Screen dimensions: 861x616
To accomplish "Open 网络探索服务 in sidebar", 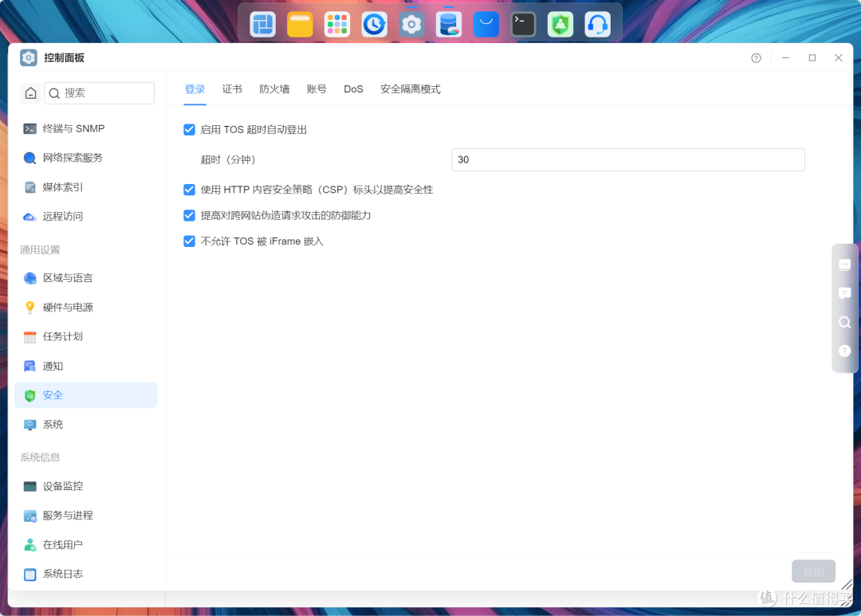I will pos(85,158).
